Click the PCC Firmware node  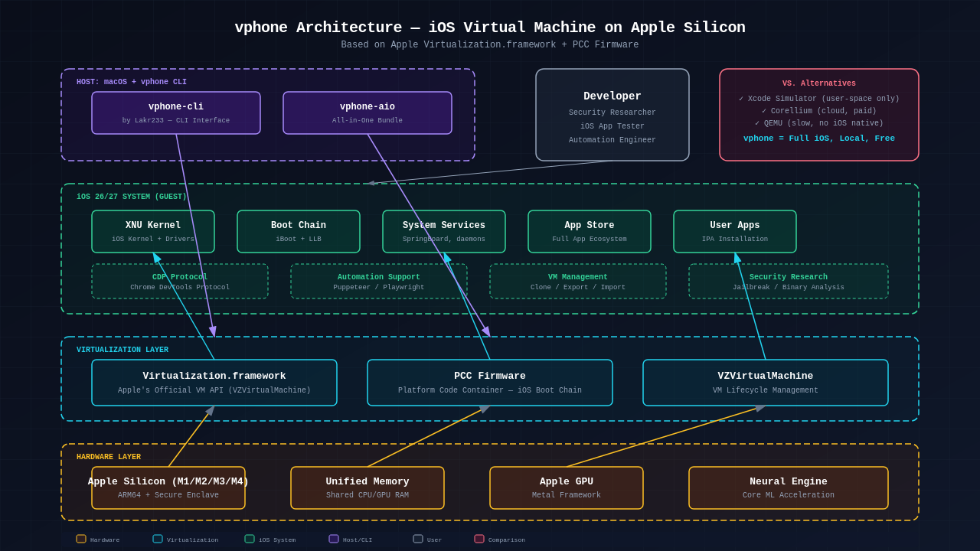490,383
